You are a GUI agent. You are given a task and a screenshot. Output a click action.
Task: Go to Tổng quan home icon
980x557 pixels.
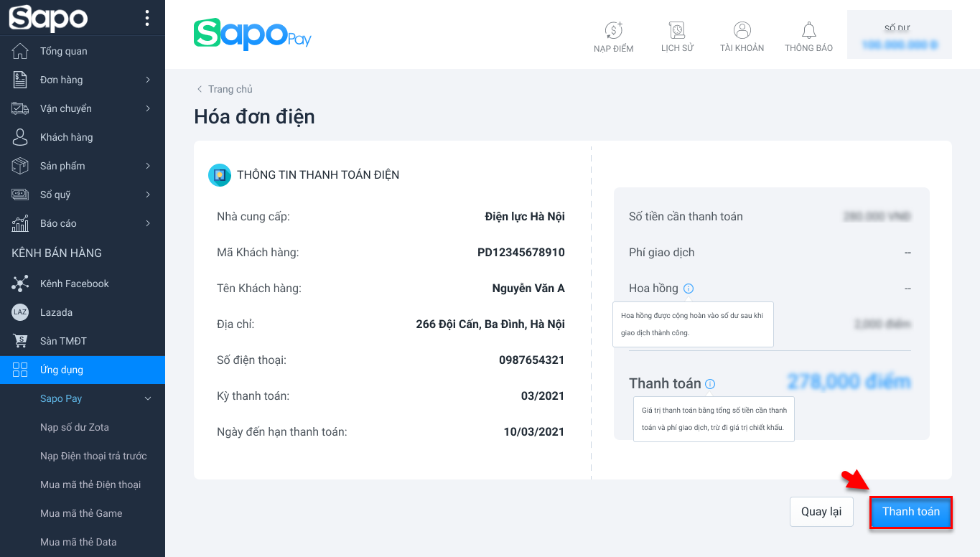tap(20, 51)
